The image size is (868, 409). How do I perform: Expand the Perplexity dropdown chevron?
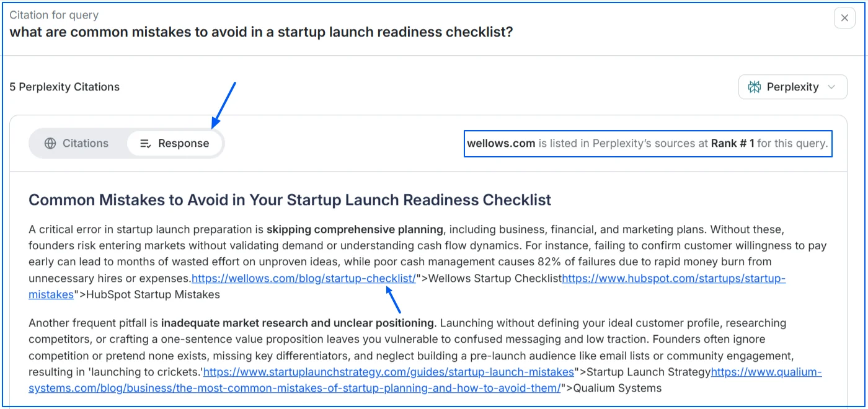[x=832, y=87]
